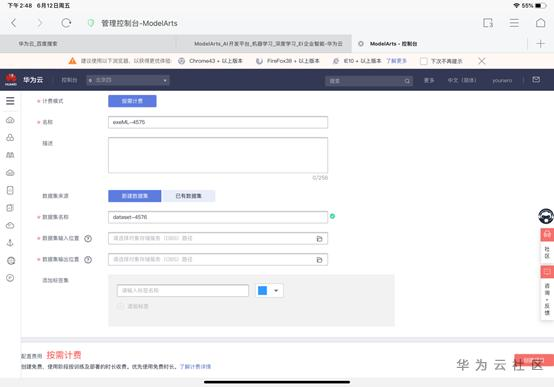Dismiss the browser suggestion banner with X
Screen dimensions: 554x387
(x=482, y=61)
